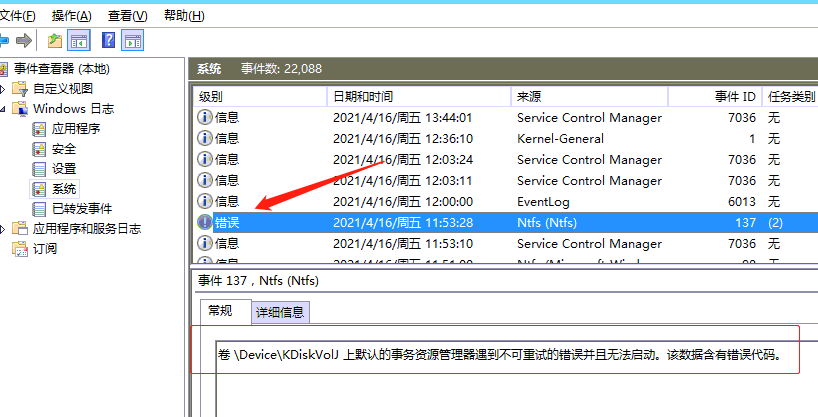Viewport: 818px width, 417px height.
Task: Select the 订阅 (Subscriptions) node
Action: coord(45,248)
